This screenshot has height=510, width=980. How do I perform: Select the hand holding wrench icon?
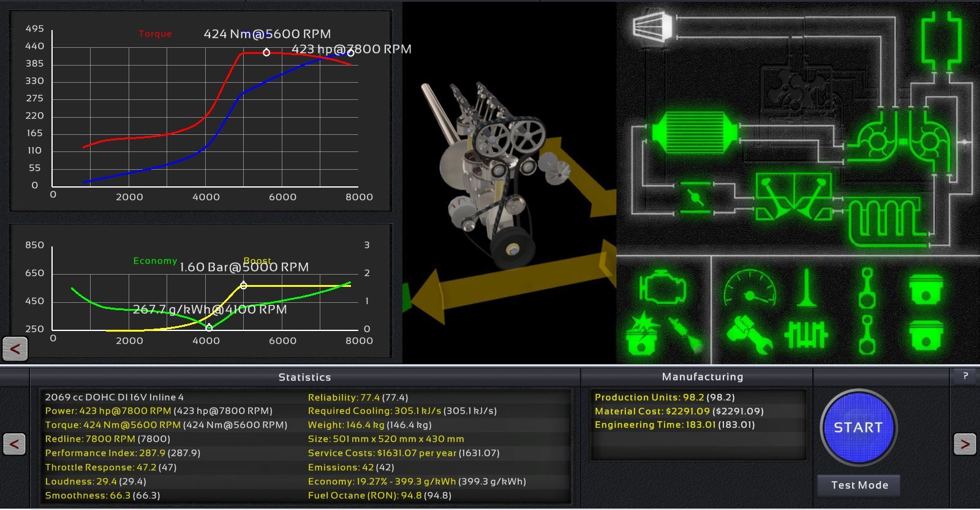click(750, 335)
